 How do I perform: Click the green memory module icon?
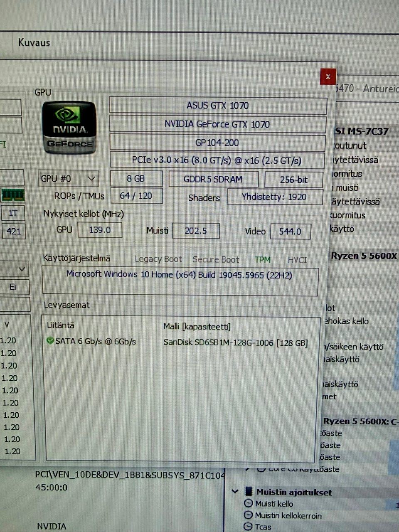tap(13, 195)
